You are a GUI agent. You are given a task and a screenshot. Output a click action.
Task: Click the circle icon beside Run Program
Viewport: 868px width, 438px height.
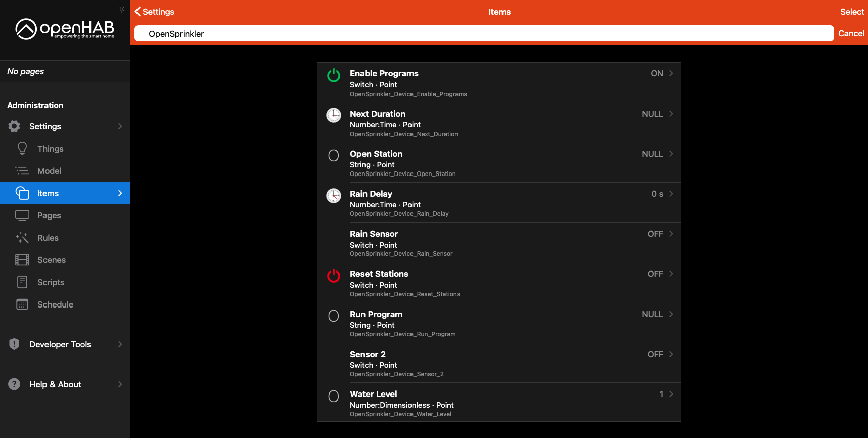(334, 316)
